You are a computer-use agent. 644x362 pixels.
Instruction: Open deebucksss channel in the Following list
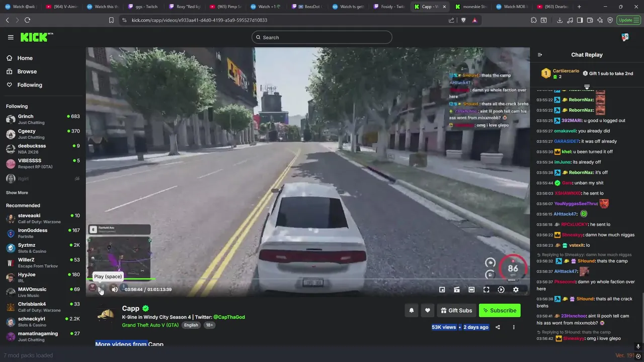pos(43,148)
